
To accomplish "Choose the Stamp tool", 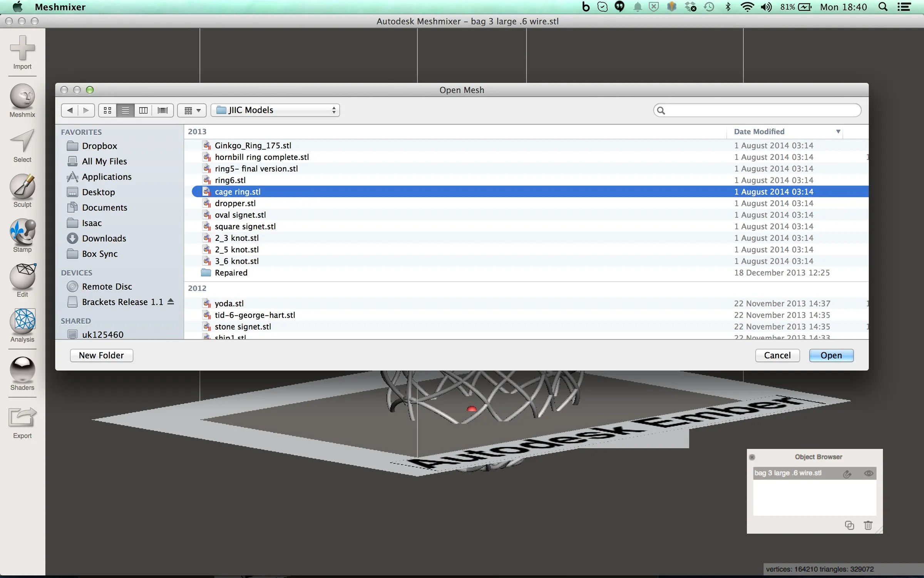I will pos(22,236).
